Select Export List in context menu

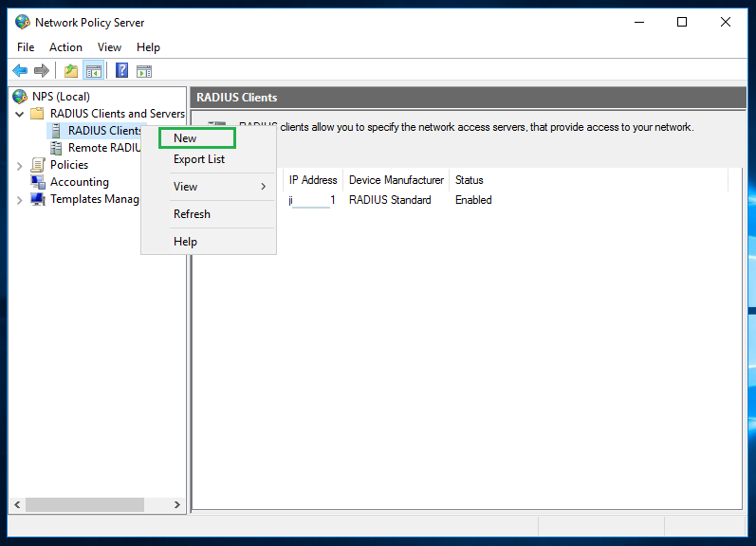[x=199, y=159]
